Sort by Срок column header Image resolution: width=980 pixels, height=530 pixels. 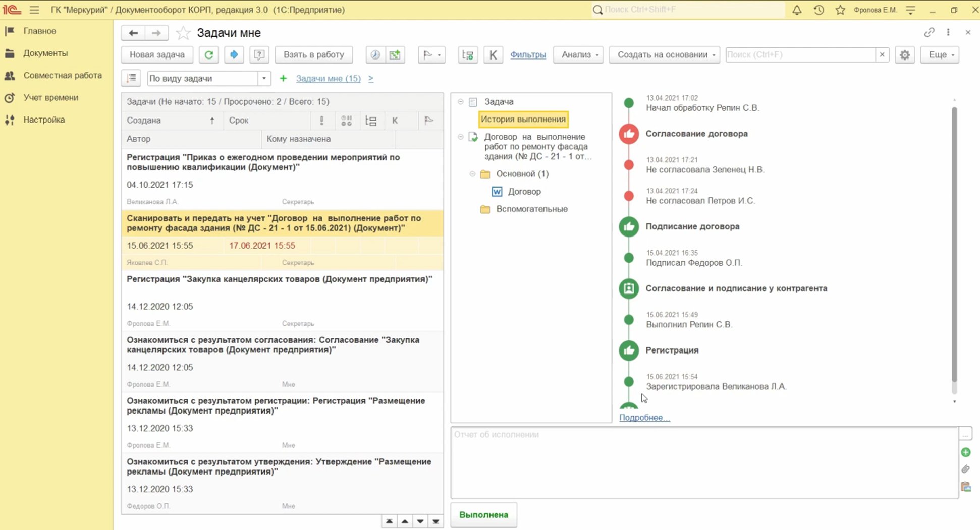tap(267, 120)
